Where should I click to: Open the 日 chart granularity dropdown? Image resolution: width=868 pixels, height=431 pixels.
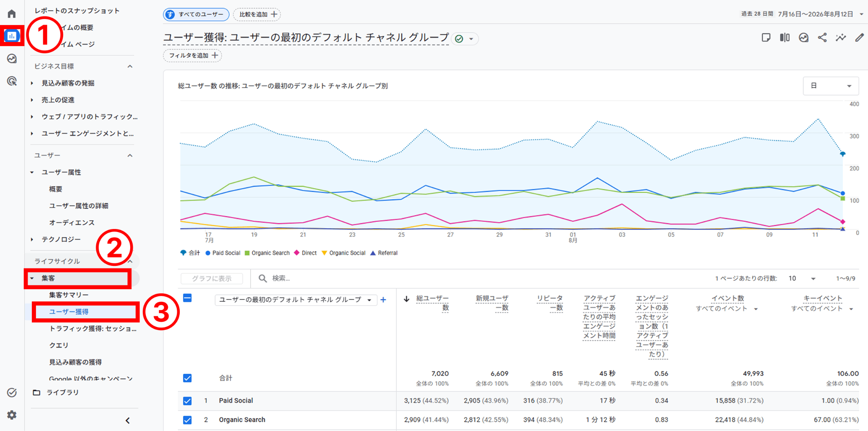click(831, 86)
